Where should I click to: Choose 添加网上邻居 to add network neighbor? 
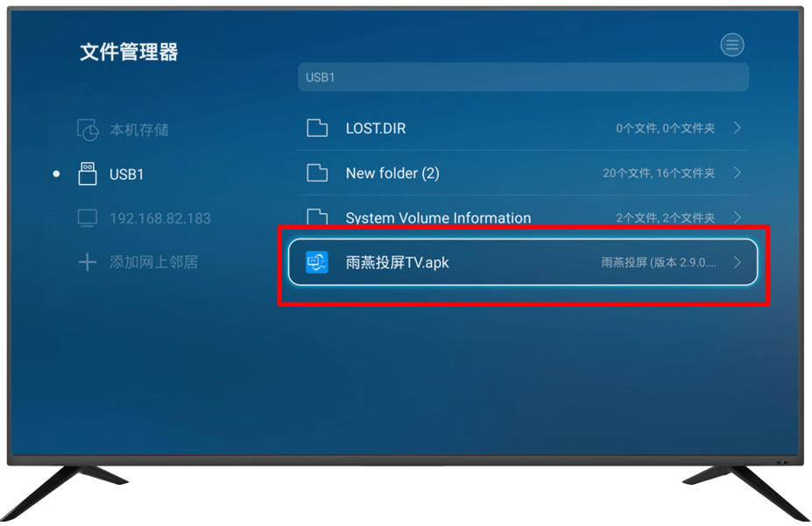tap(154, 262)
